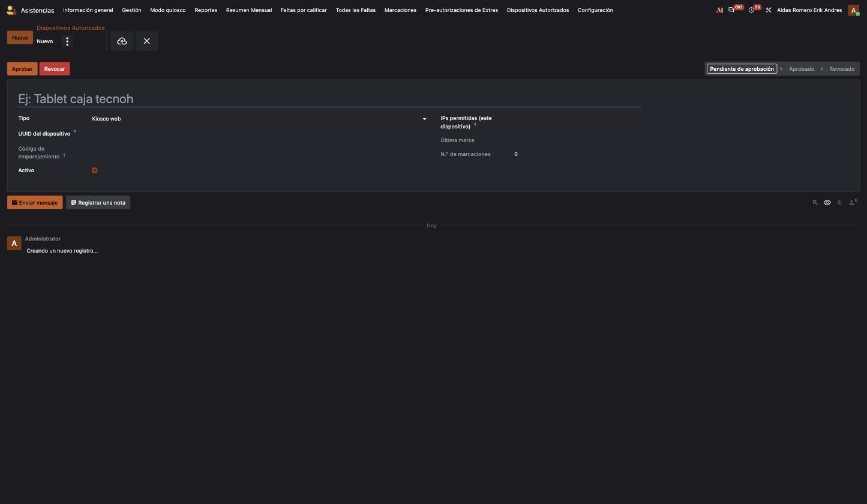Save the record with the cloud upload icon
This screenshot has width=867, height=504.
coord(122,41)
